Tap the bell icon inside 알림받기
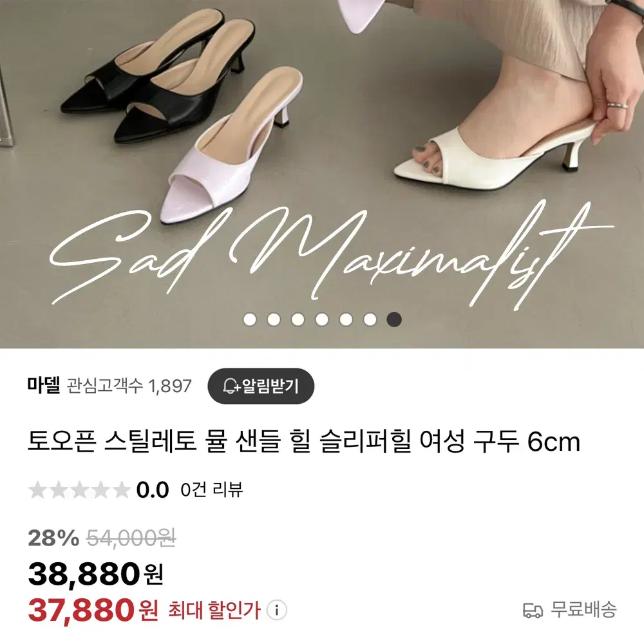644x644 pixels. tap(231, 386)
